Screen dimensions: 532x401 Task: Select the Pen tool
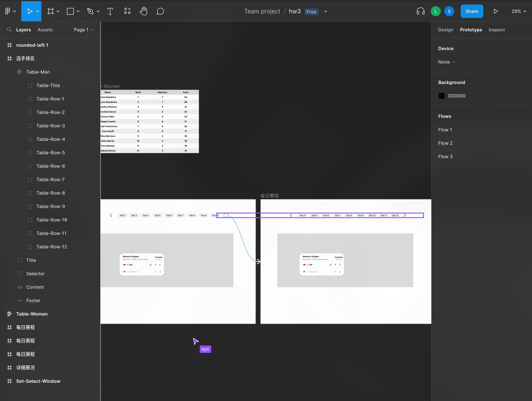(x=90, y=11)
